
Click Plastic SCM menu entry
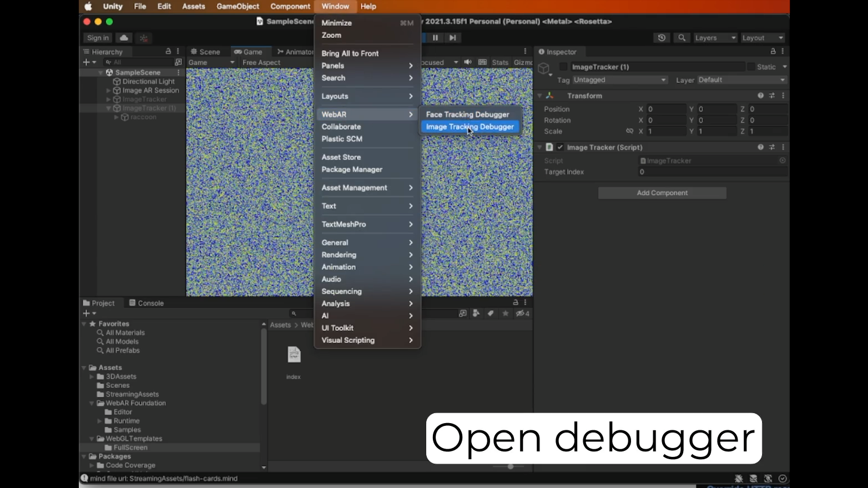[342, 139]
